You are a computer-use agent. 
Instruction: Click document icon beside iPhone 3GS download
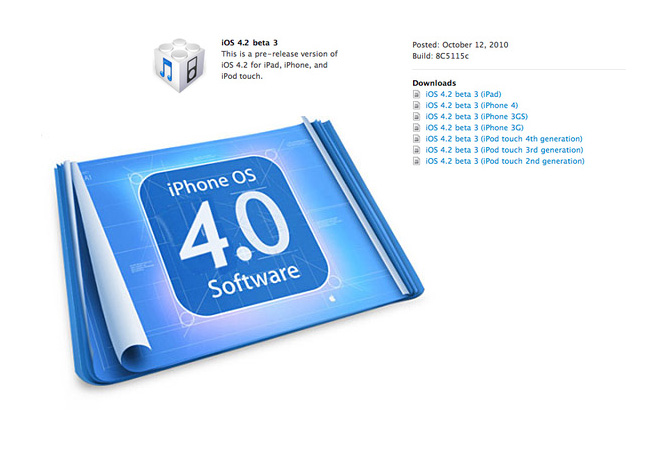click(x=417, y=116)
